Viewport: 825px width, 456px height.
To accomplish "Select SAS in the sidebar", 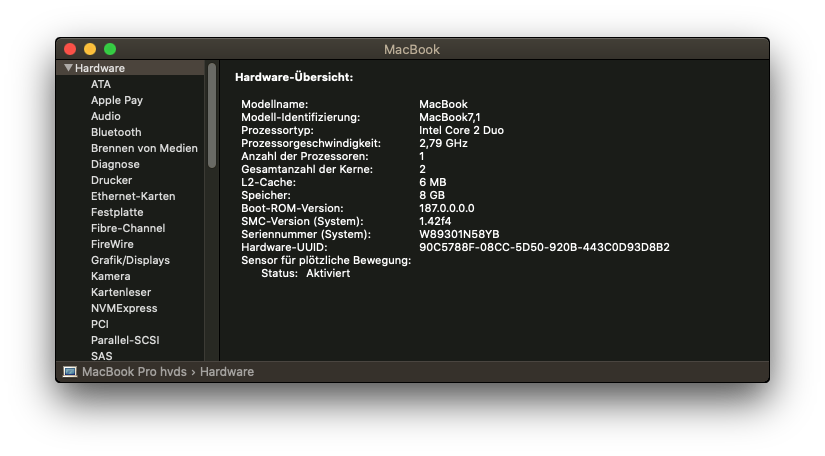I will (x=102, y=356).
